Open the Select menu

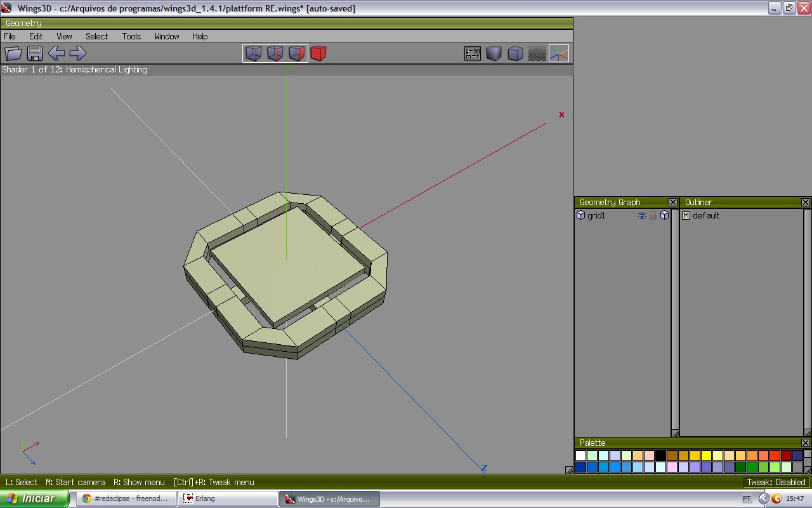(x=96, y=36)
